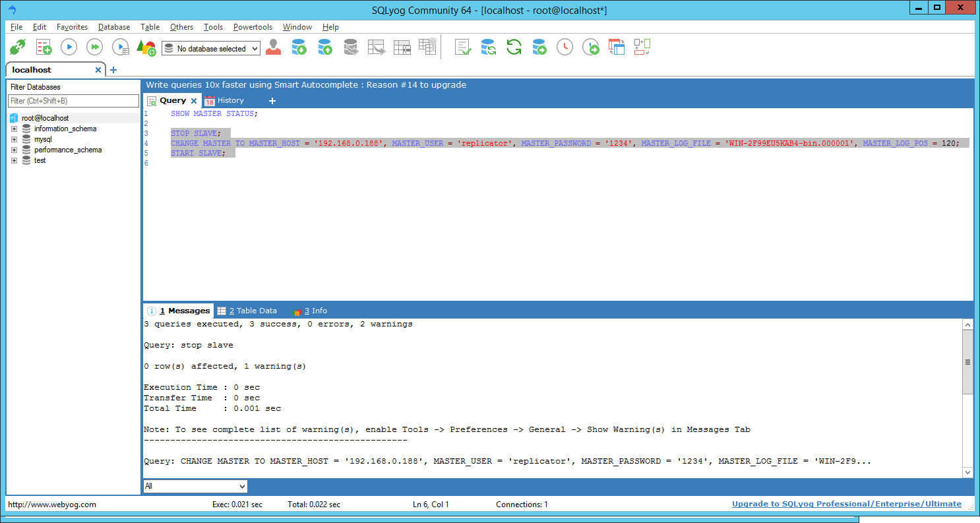This screenshot has height=523, width=980.
Task: Switch to the Table Data tab
Action: pyautogui.click(x=247, y=311)
